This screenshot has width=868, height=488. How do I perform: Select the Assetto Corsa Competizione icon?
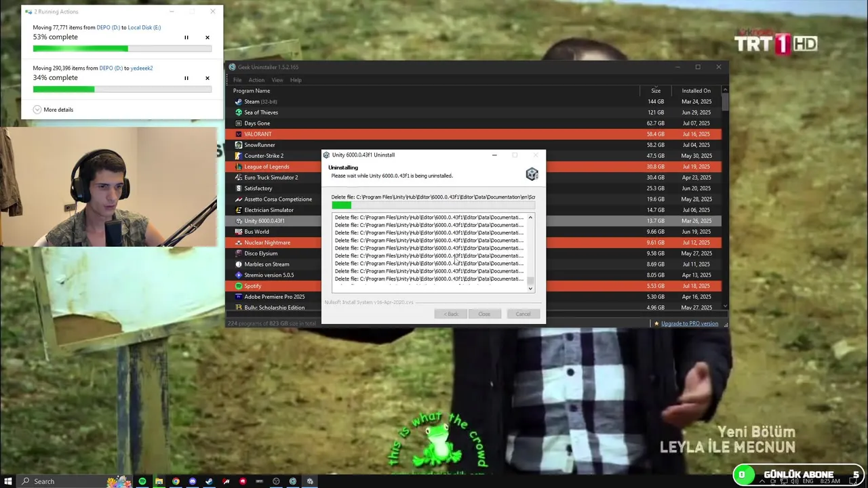(238, 199)
